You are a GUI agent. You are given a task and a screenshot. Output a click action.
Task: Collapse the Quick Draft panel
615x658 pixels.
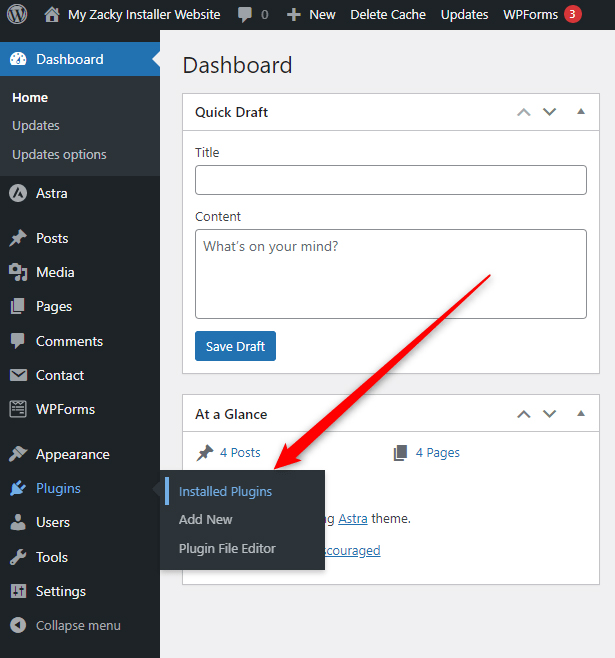581,112
